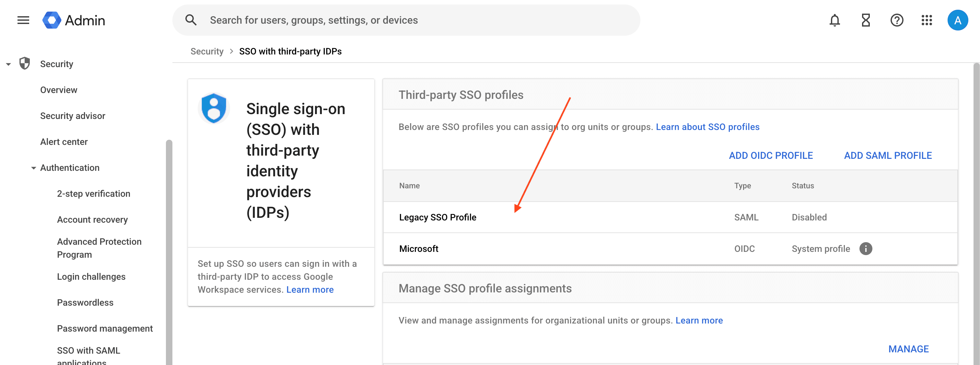Click the OIDC type cell
The image size is (980, 365).
click(744, 249)
